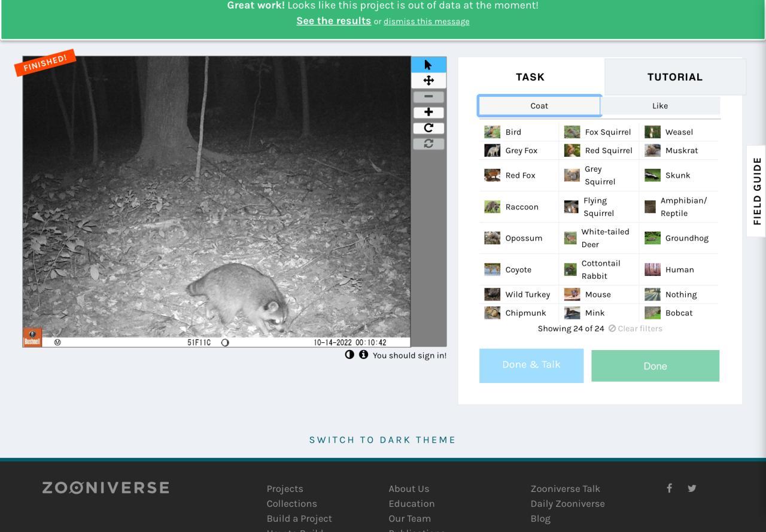The height and width of the screenshot is (532, 766).
Task: Reset the image view
Action: [428, 144]
